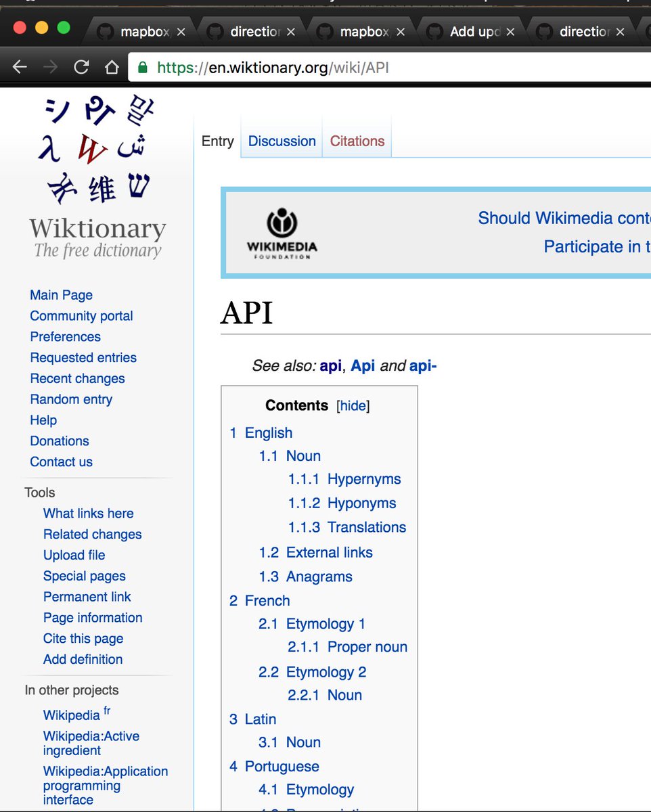Jump to 3.1 Noun
Screen dimensions: 651x812
point(290,742)
